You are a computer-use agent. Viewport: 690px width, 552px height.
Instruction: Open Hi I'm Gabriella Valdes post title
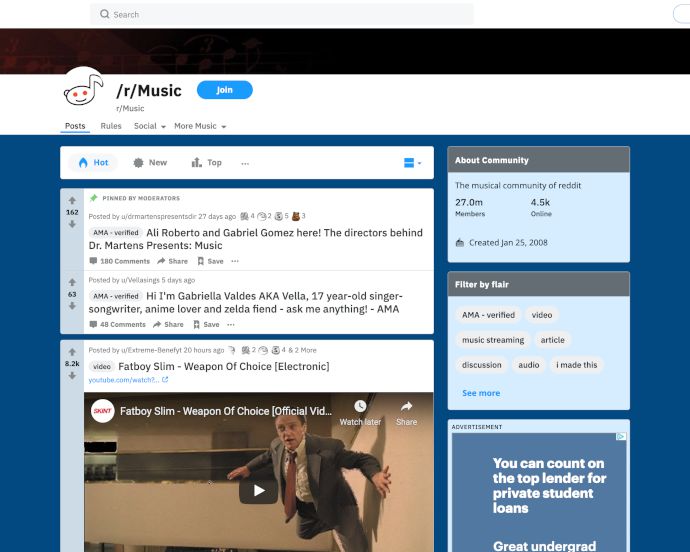click(246, 302)
